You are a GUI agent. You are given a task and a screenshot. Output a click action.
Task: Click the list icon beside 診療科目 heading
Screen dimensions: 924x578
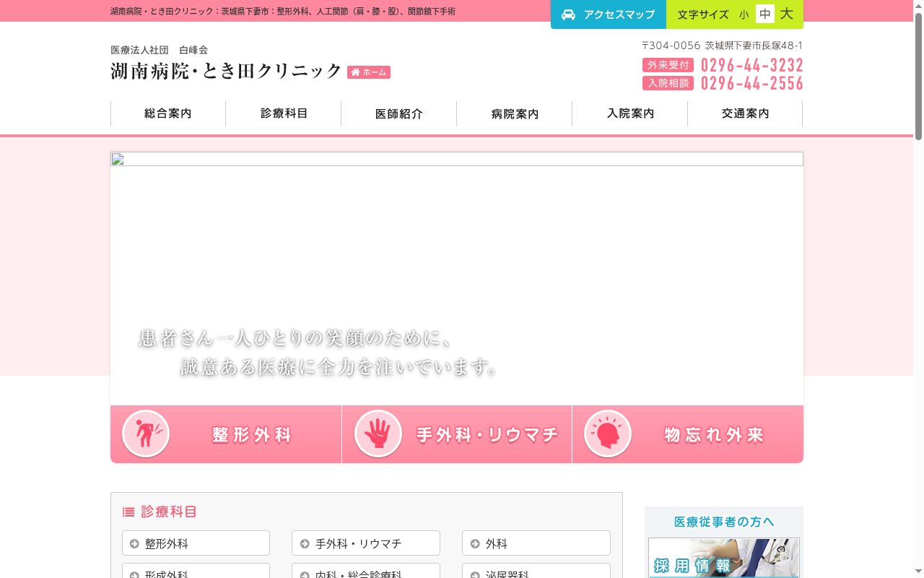(128, 512)
